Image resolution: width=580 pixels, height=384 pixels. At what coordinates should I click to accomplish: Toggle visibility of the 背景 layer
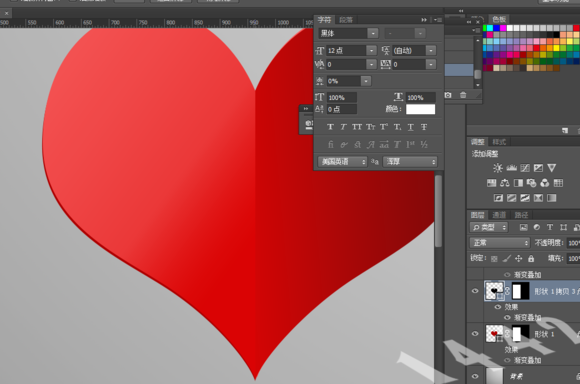point(475,376)
